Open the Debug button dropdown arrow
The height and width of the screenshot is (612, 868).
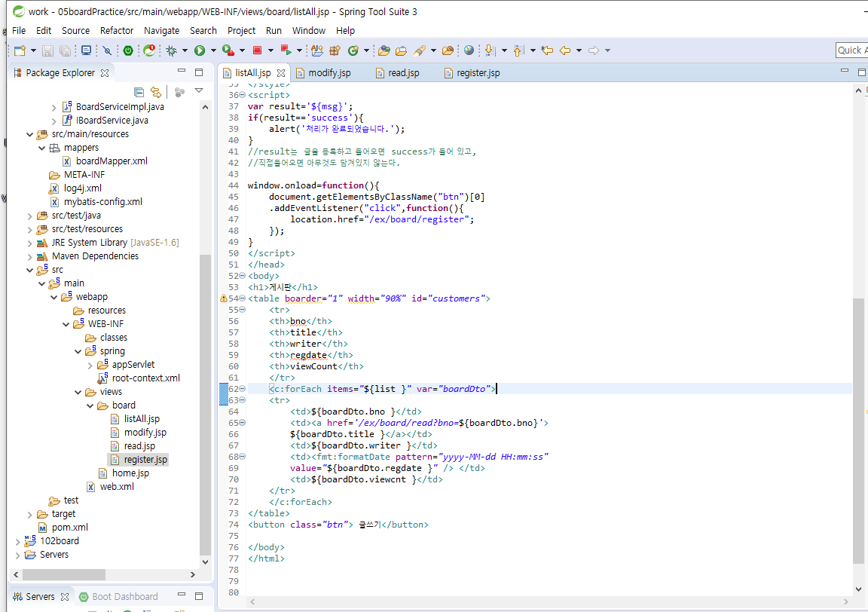[185, 50]
